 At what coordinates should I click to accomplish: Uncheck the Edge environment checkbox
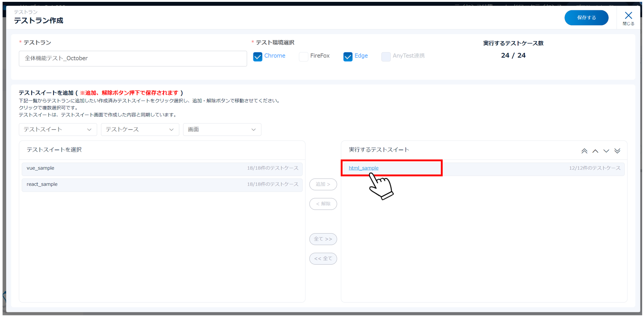pos(348,56)
